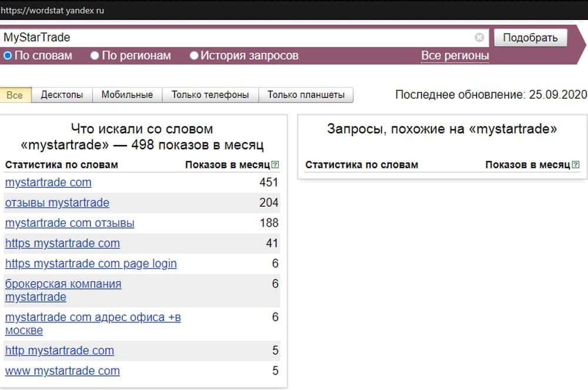The width and height of the screenshot is (588, 390).
Task: Select the 'По регионам' radio button
Action: click(95, 56)
